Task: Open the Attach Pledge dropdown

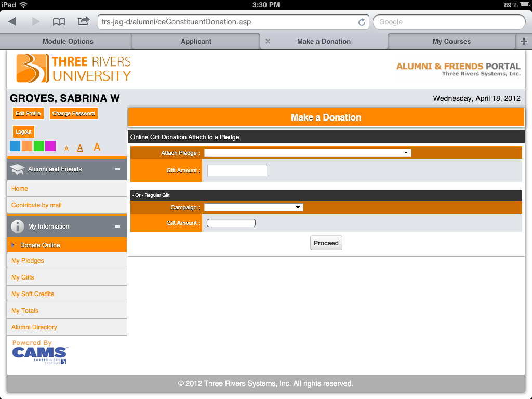Action: click(x=308, y=153)
